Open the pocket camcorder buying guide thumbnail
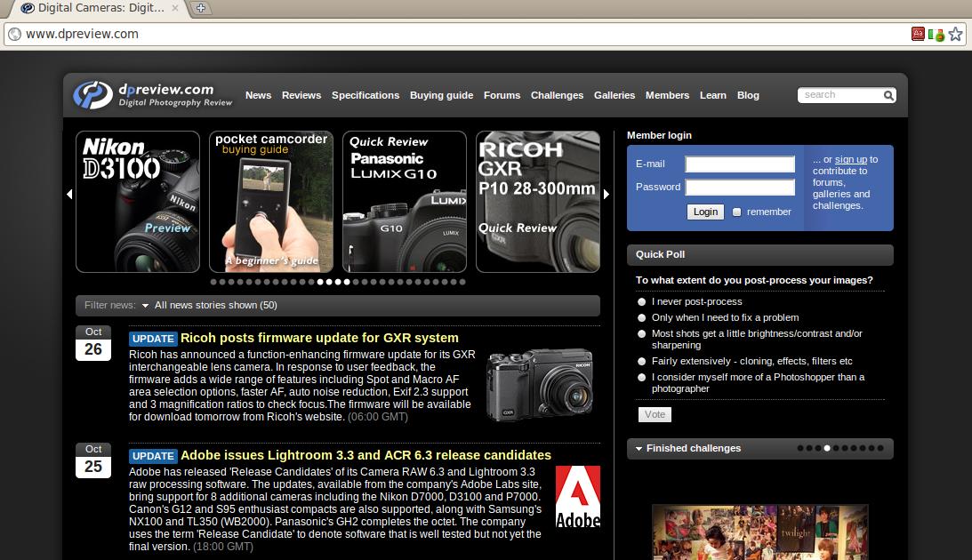 point(271,202)
